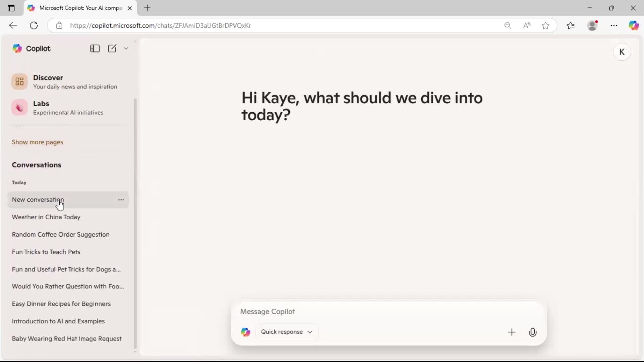Refresh the page
Image resolution: width=644 pixels, height=362 pixels.
(34, 25)
